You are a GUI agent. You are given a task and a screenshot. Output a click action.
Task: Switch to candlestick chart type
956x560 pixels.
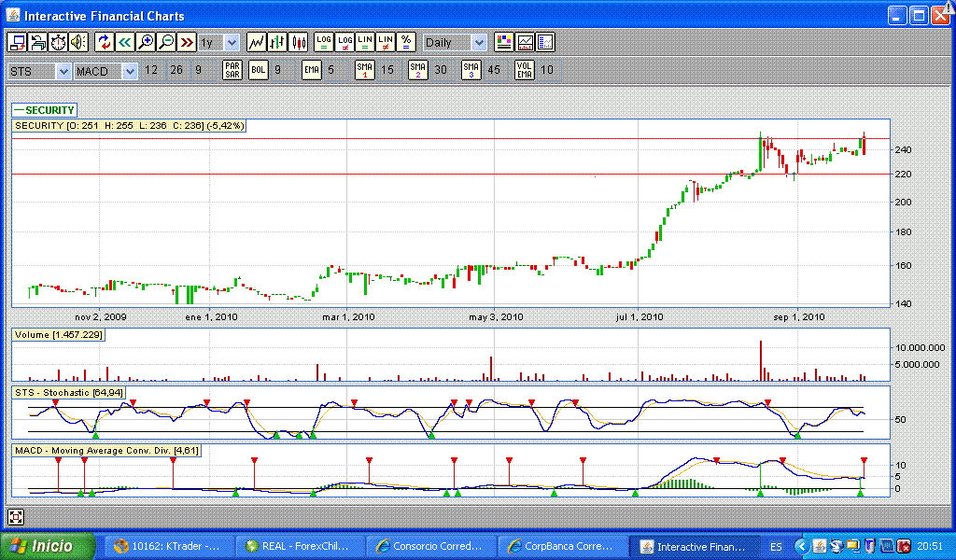299,42
